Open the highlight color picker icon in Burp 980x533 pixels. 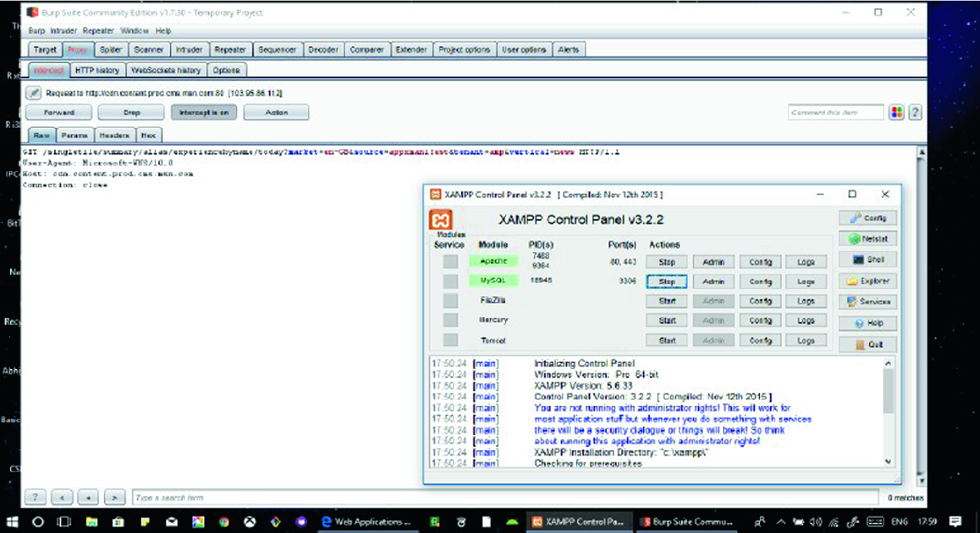click(896, 113)
